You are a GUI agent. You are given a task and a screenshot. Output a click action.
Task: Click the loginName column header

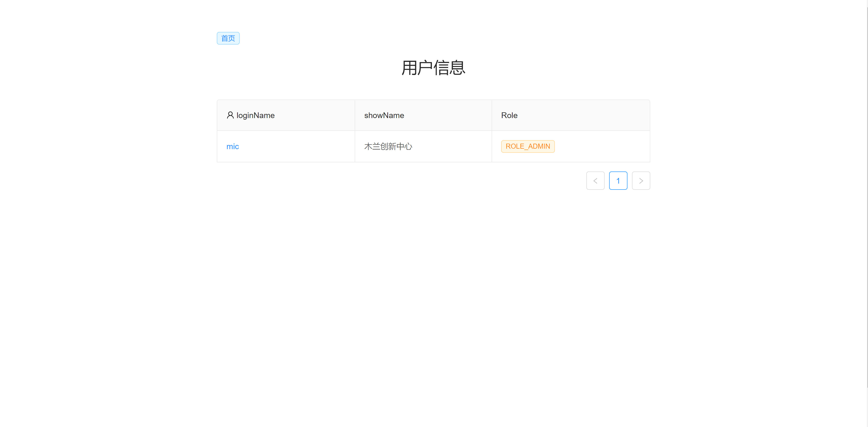point(255,115)
